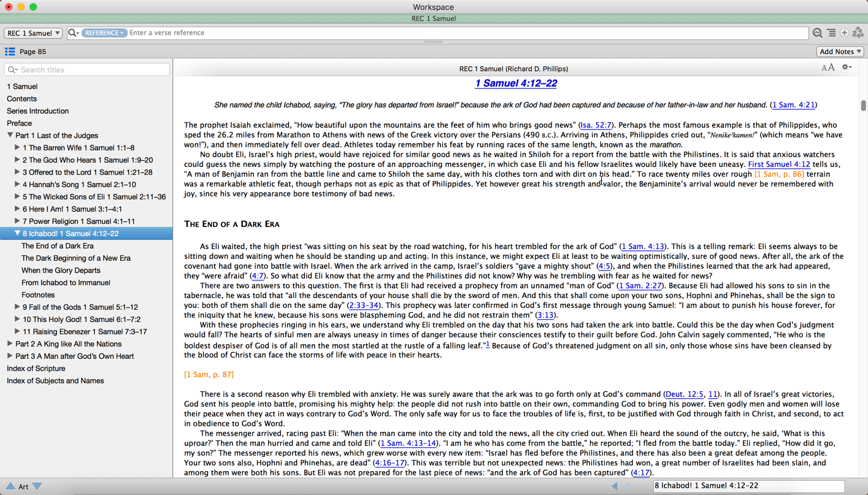Open the REFERENCE search-type dropdown

point(104,33)
